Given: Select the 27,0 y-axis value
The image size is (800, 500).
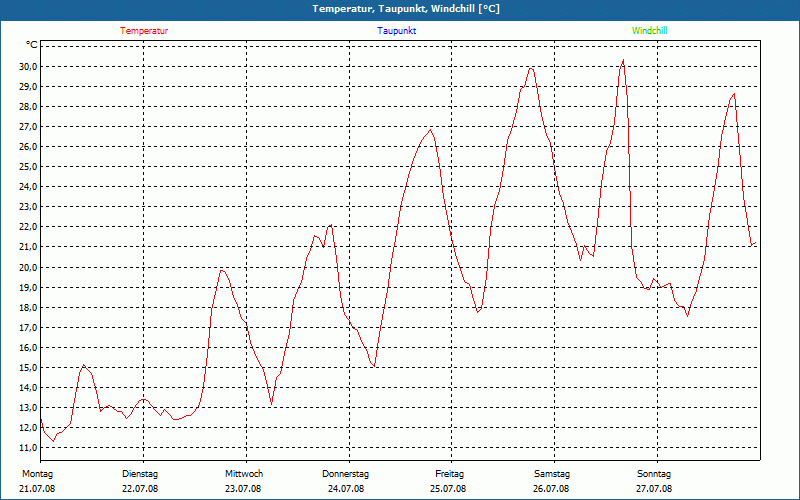Looking at the screenshot, I should 28,127.
